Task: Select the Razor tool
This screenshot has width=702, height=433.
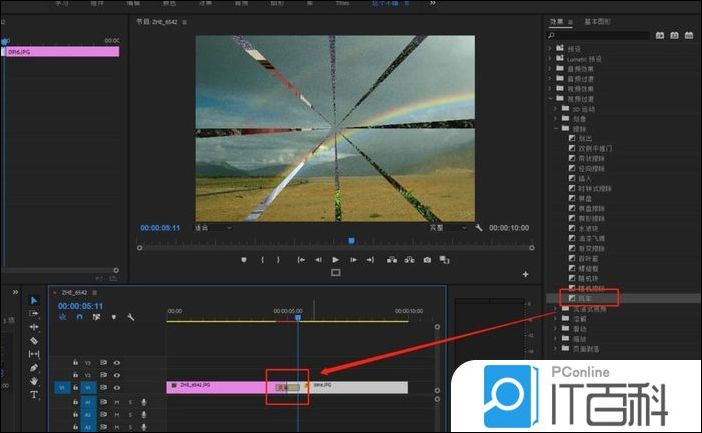Action: (33, 340)
